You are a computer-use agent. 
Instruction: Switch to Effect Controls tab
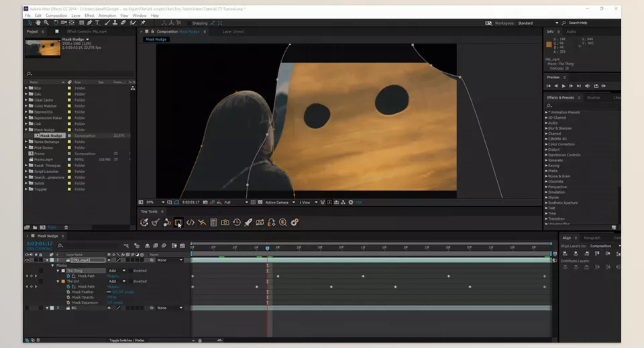pos(87,32)
